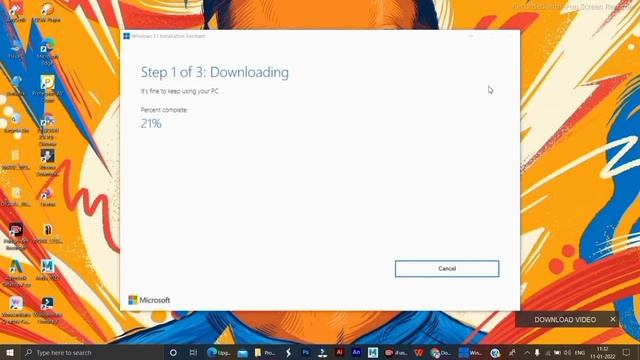
Task: Click the 21% percent complete value
Action: coord(151,123)
